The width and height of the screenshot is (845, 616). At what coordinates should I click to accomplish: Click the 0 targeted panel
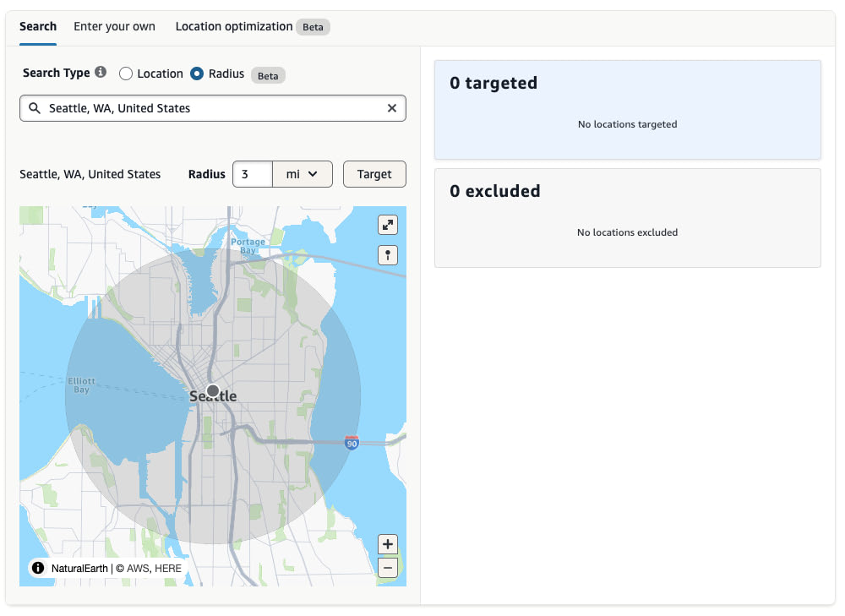pos(627,109)
